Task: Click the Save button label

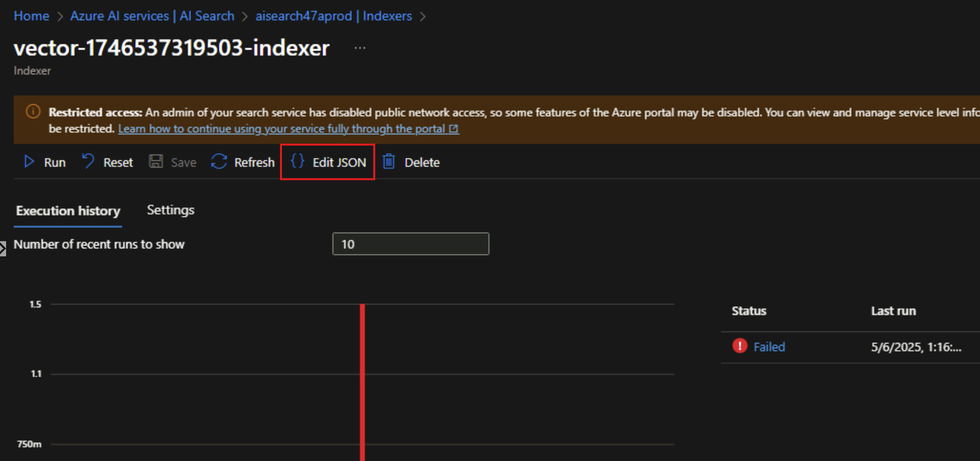Action: 183,162
